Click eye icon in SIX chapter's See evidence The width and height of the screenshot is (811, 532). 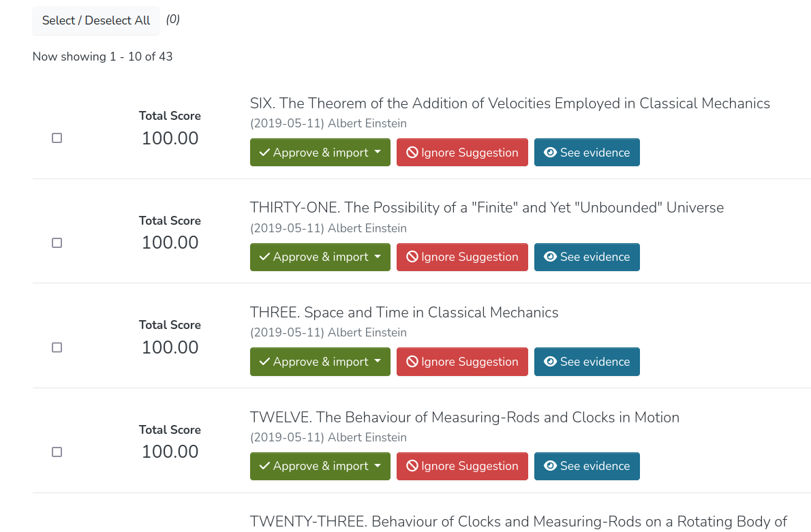click(x=551, y=153)
